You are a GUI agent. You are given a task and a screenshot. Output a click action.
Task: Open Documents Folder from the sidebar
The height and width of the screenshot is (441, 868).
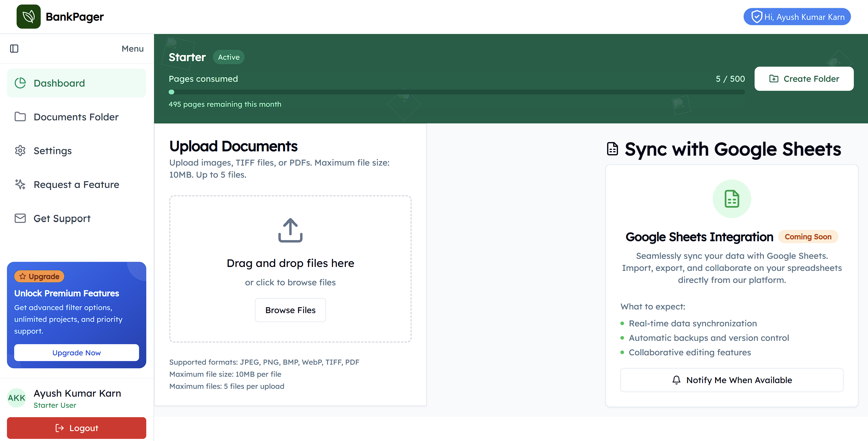click(x=77, y=117)
